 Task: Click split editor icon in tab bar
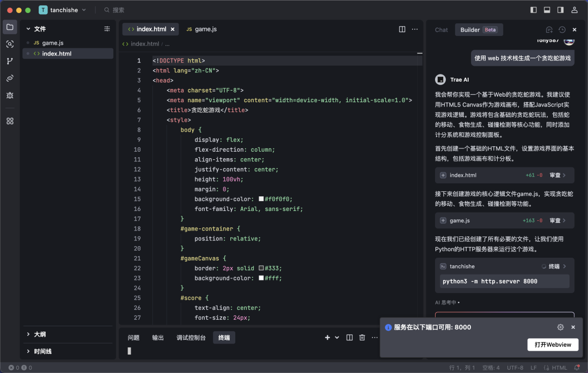click(402, 29)
